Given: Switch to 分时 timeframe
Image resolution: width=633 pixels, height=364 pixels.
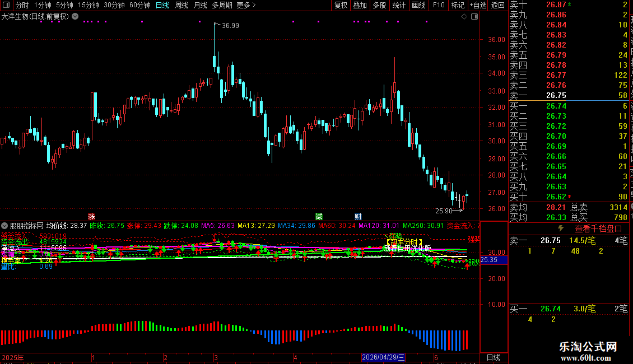Looking at the screenshot, I should point(22,5).
